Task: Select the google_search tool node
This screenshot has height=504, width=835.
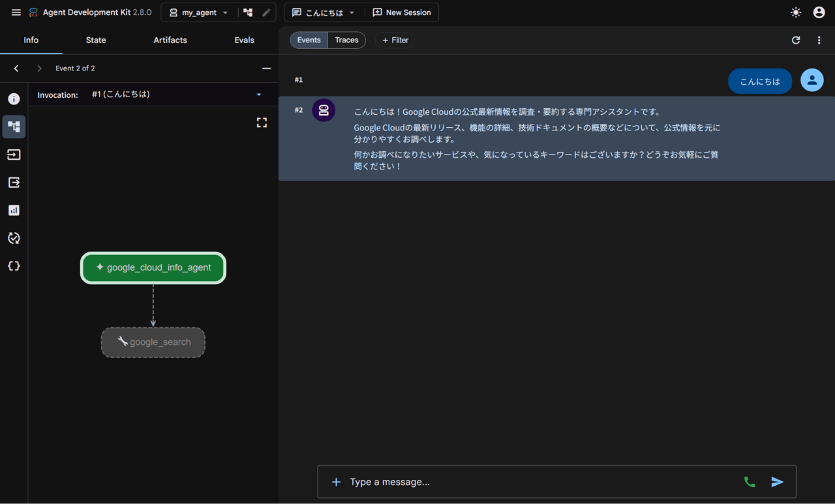Action: coord(153,342)
